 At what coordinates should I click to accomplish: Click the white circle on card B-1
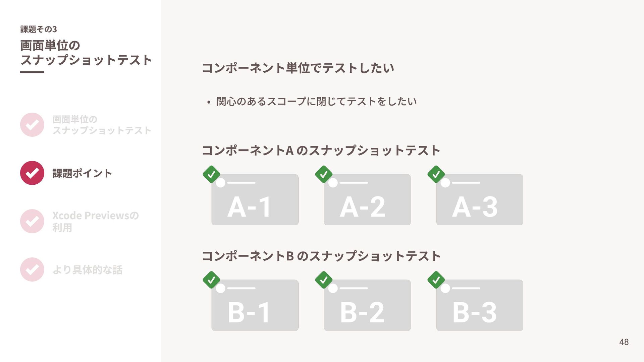tap(221, 288)
